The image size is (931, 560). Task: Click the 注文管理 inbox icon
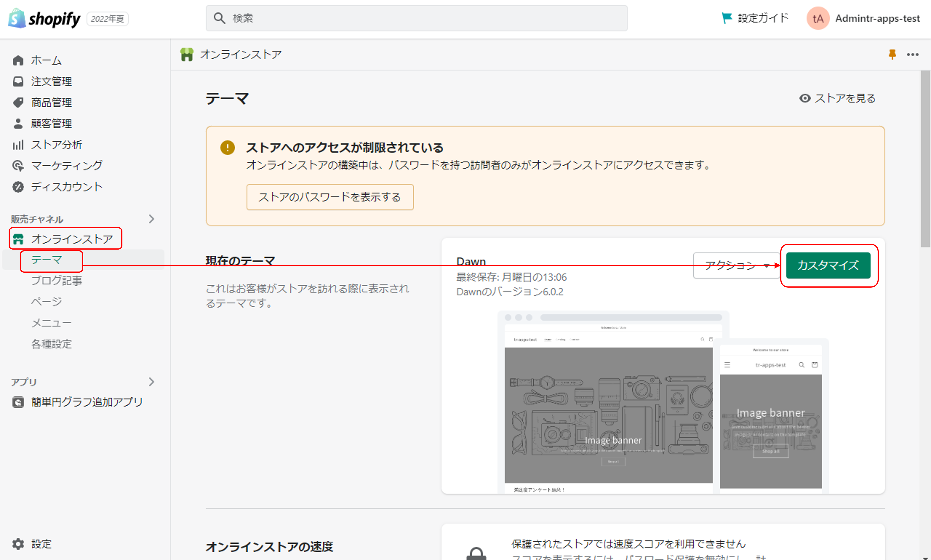18,81
